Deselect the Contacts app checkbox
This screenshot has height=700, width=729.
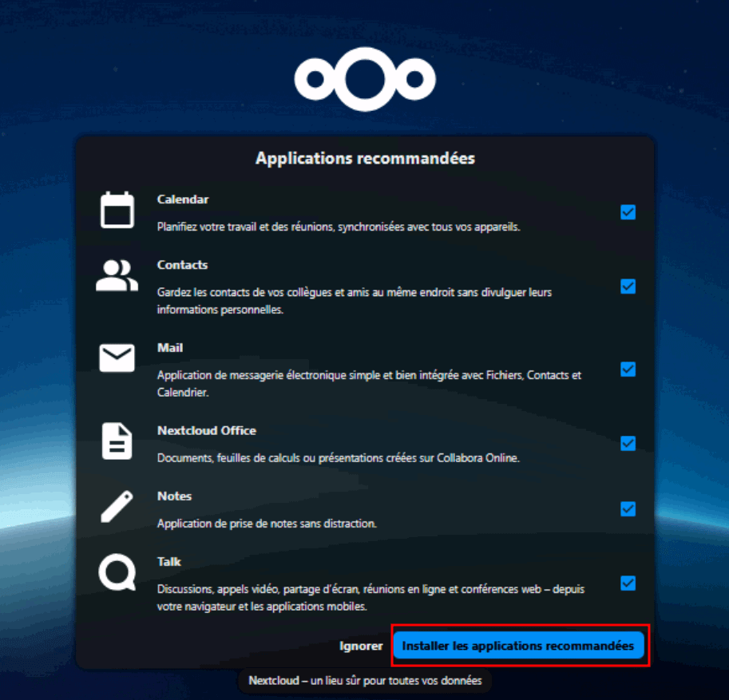(628, 286)
